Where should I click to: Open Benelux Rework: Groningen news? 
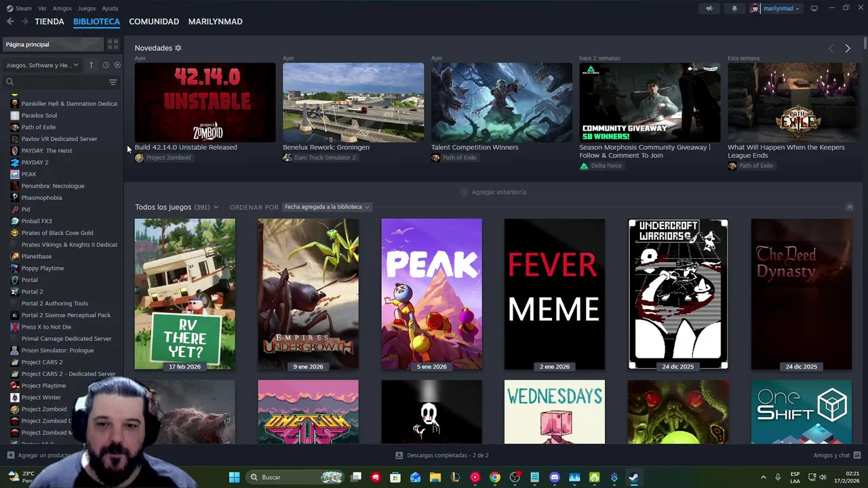(353, 102)
